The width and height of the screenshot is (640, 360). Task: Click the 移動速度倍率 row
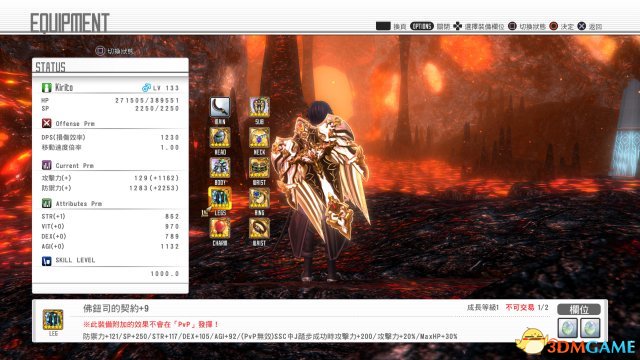coord(110,147)
